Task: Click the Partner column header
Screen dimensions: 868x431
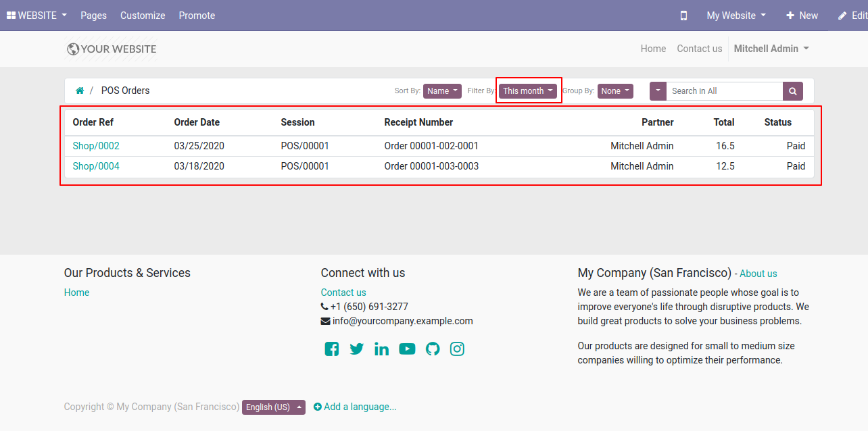Action: 658,122
